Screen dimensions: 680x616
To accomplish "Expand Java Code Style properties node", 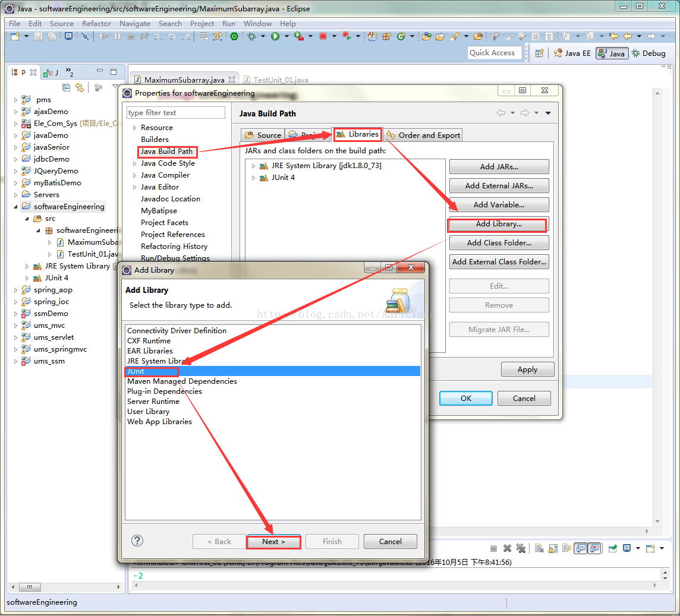I will point(134,163).
